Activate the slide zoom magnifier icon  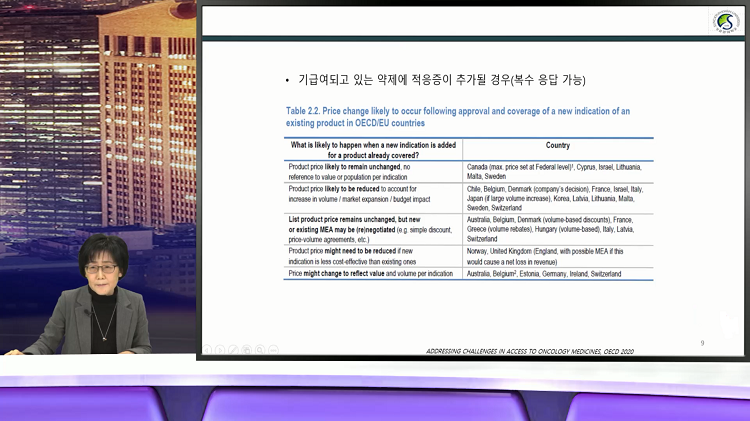tap(259, 349)
